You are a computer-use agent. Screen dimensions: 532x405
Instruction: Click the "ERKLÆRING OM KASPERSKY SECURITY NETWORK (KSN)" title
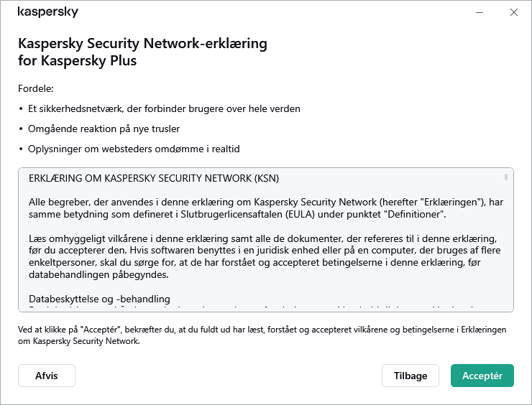pos(154,178)
